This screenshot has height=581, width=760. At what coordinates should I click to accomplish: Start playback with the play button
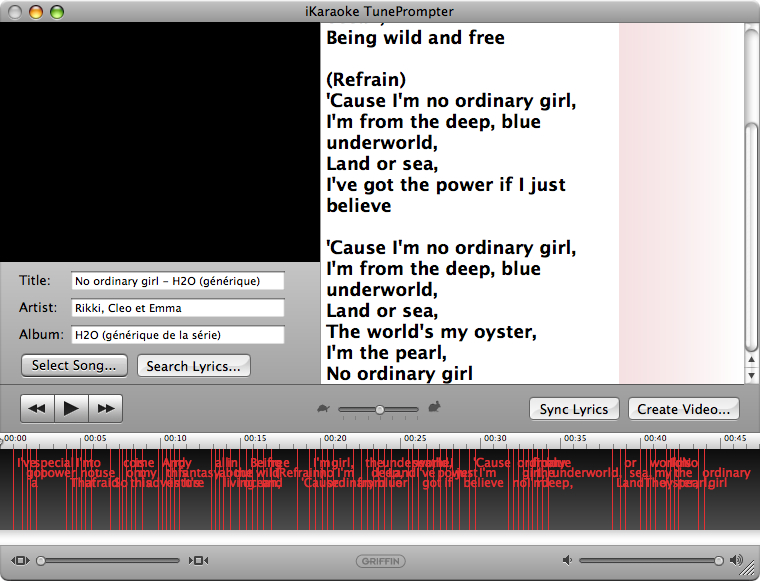tap(71, 408)
